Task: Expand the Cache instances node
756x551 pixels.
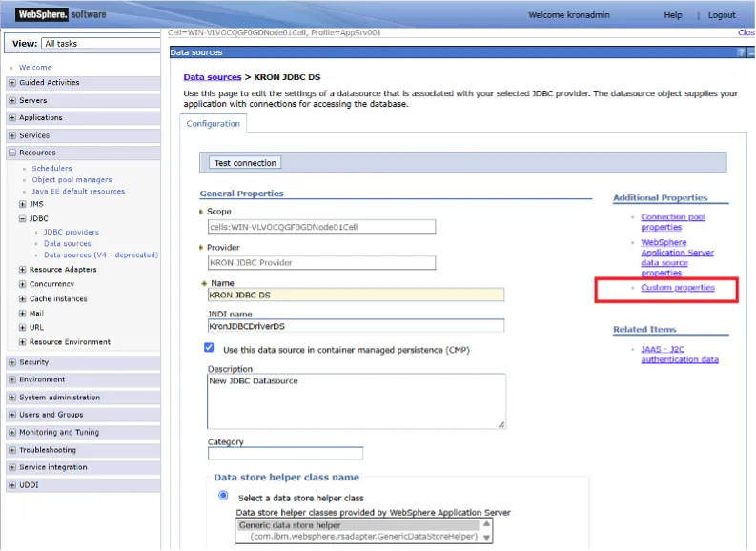Action: [22, 299]
